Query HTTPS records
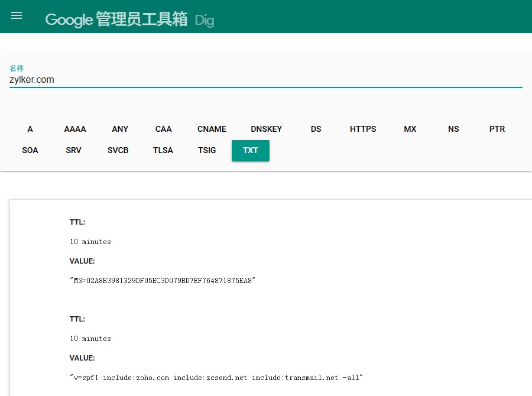The height and width of the screenshot is (396, 532). tap(363, 129)
